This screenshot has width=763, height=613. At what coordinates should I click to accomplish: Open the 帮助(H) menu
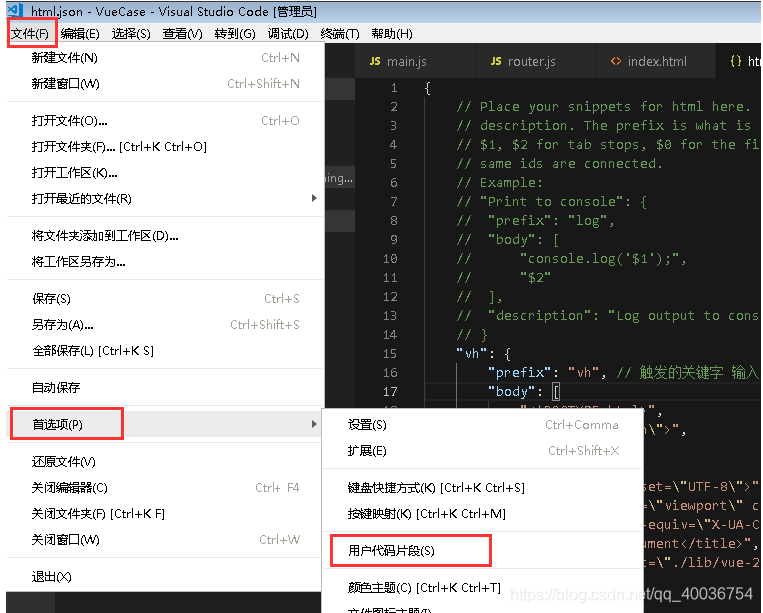pos(392,34)
